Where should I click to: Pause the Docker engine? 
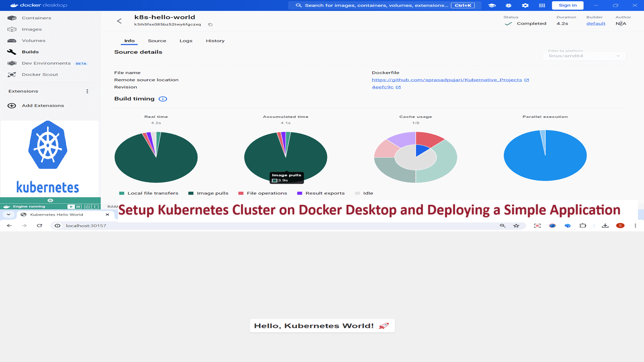click(x=78, y=207)
